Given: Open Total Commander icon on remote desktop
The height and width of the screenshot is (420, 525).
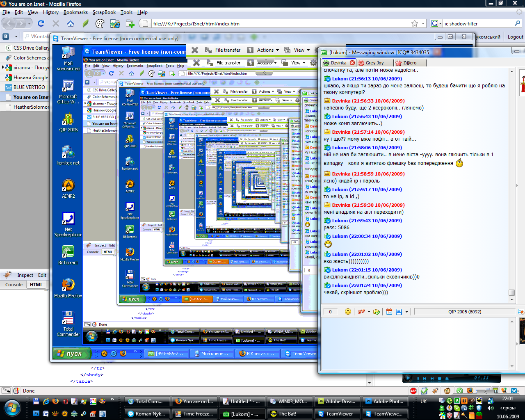Looking at the screenshot, I should click(x=68, y=324).
